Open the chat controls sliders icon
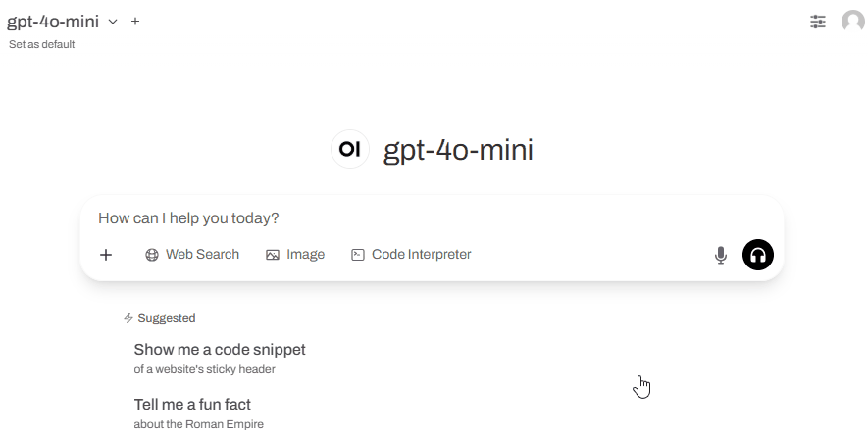 pyautogui.click(x=818, y=22)
